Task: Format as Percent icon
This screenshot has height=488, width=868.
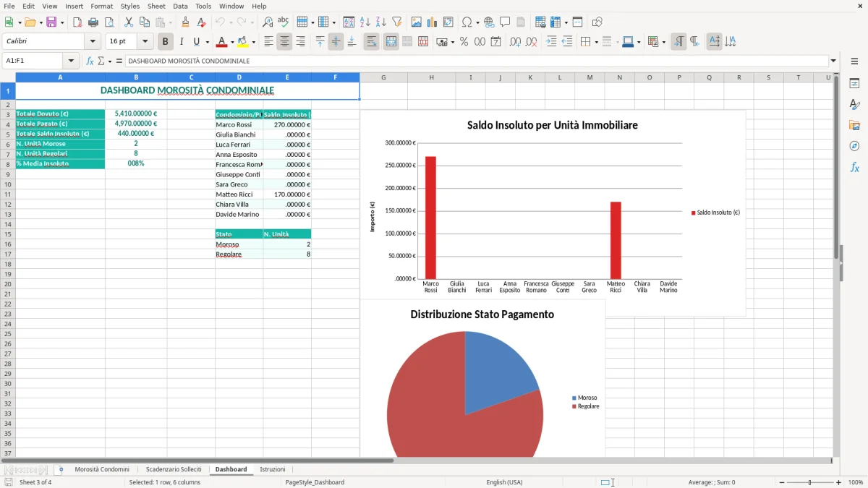Action: click(x=464, y=42)
